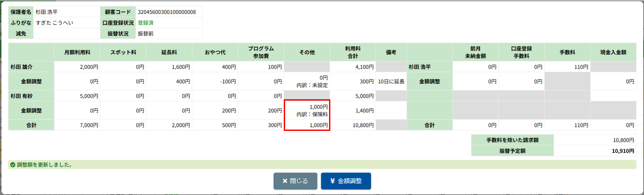Click the green checkmark success icon
This screenshot has width=644, height=195.
pos(13,165)
